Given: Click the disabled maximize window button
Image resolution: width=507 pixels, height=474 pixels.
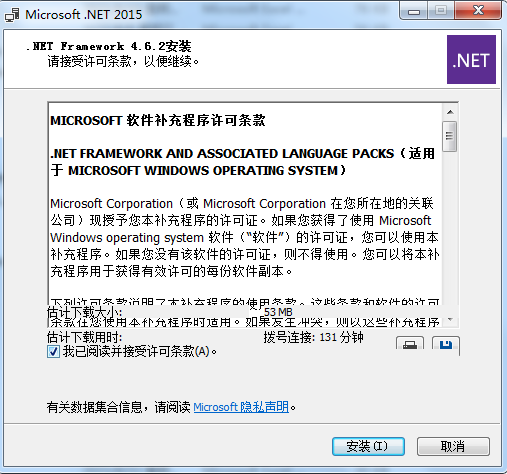Looking at the screenshot, I should 441,11.
